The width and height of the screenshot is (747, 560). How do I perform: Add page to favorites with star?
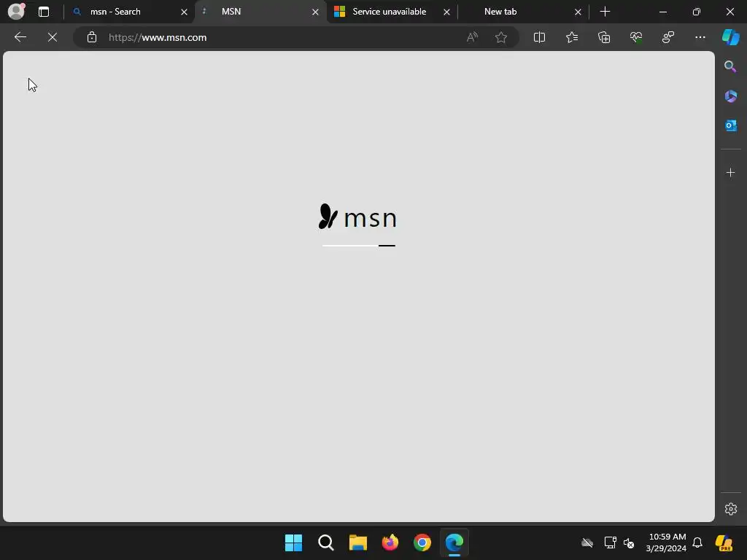pyautogui.click(x=500, y=37)
